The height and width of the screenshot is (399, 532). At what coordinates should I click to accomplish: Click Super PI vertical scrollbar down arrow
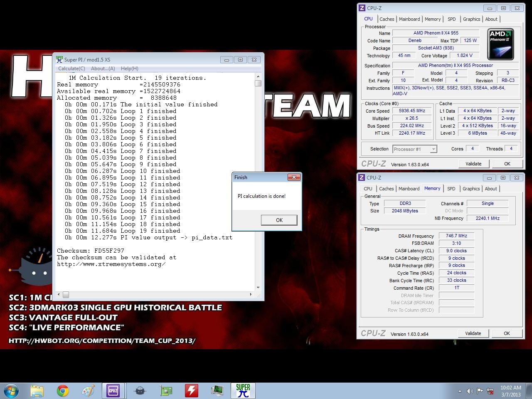point(258,288)
